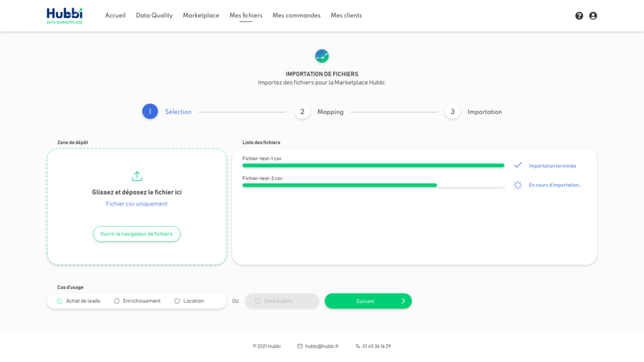
Task: Click the Fichier-test-2.csv progress bar
Action: pyautogui.click(x=373, y=185)
